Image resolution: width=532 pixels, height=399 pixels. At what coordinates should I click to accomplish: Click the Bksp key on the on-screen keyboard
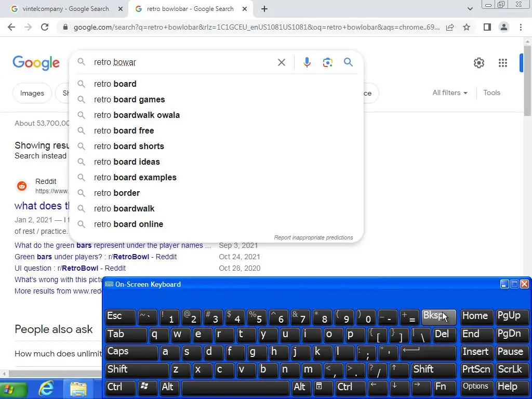click(438, 317)
